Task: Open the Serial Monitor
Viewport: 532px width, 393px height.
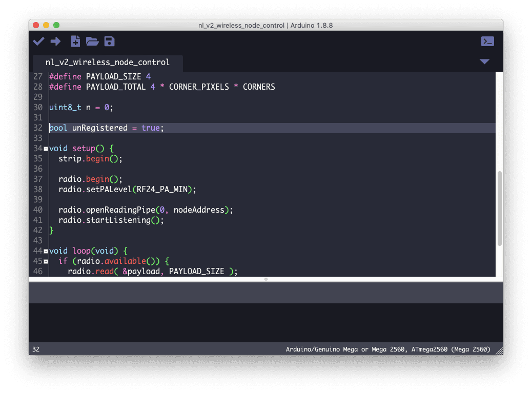Action: 487,42
